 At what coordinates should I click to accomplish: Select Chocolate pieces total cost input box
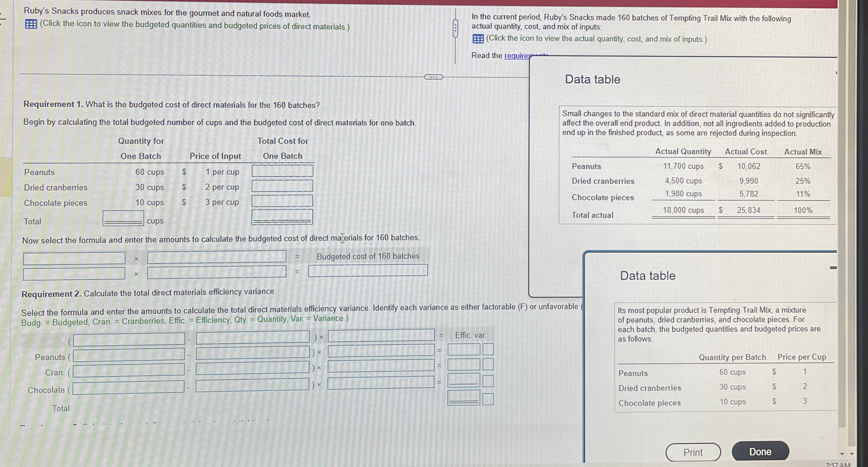pyautogui.click(x=282, y=201)
